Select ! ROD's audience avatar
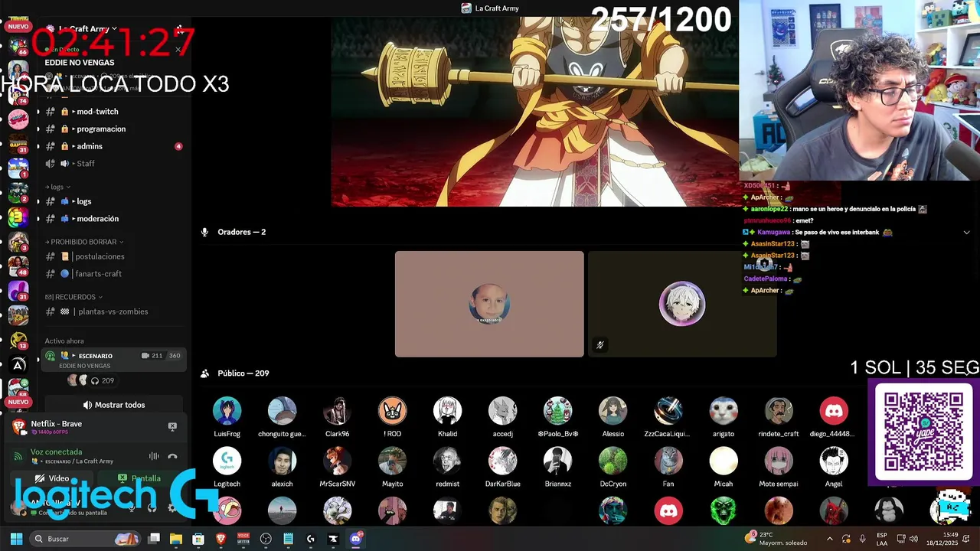Screen dimensions: 980x551 pyautogui.click(x=392, y=411)
